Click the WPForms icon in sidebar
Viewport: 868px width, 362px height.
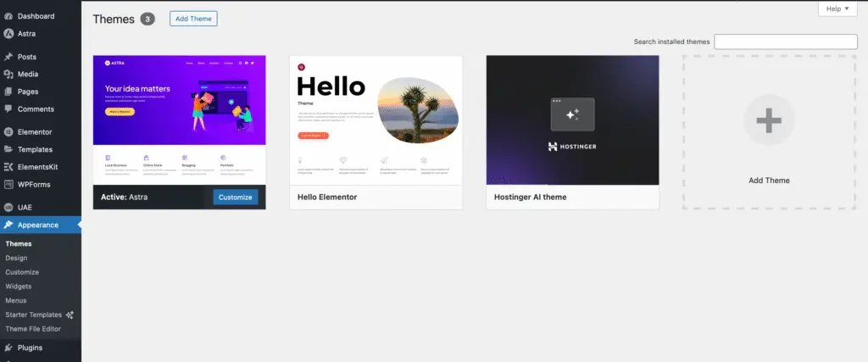(8, 184)
